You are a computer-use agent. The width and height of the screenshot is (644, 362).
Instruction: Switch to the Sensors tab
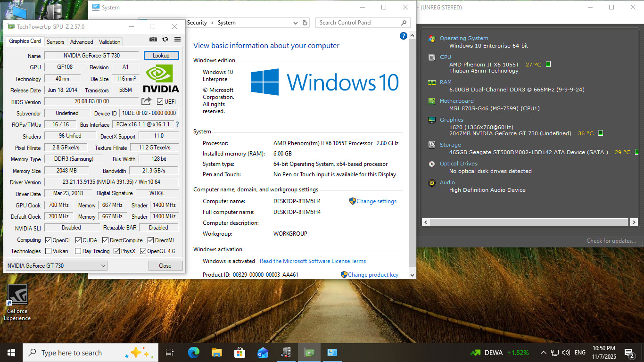pos(56,41)
